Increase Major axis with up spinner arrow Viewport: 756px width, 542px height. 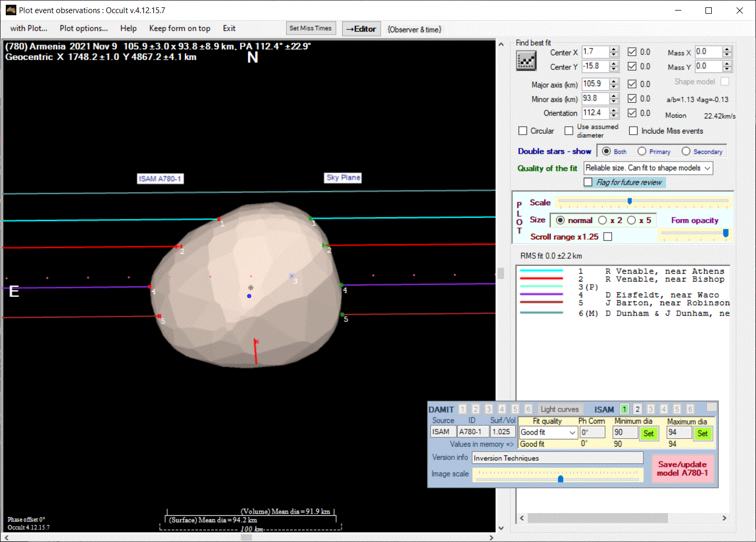(614, 81)
